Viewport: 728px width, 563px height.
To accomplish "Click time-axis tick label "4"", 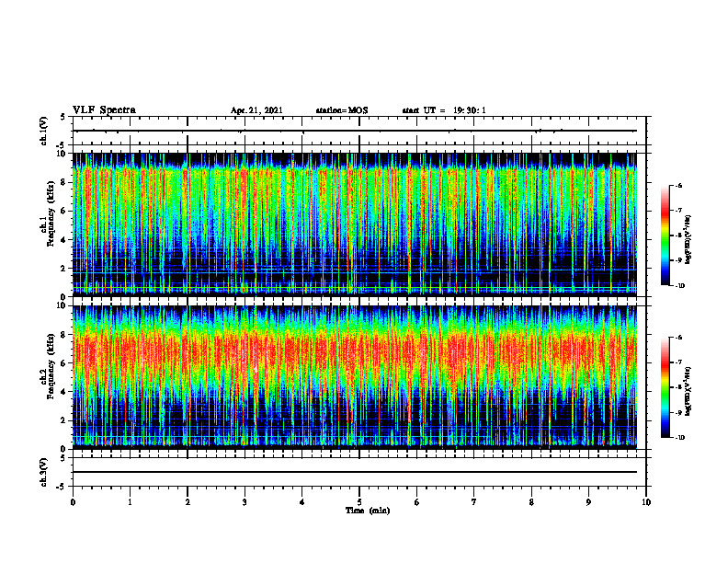I will [302, 502].
